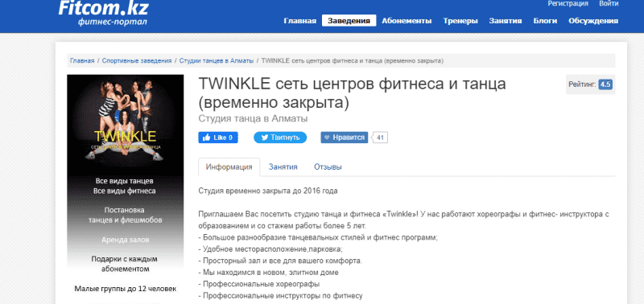Open the Тренеры menu item
The width and height of the screenshot is (644, 304).
tap(460, 21)
